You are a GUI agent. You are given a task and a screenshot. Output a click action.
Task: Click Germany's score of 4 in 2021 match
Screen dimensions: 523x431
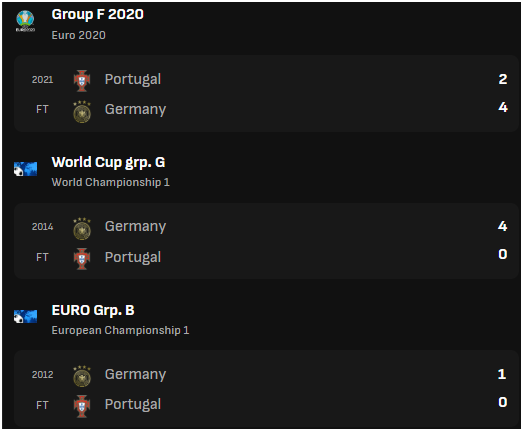(x=503, y=107)
